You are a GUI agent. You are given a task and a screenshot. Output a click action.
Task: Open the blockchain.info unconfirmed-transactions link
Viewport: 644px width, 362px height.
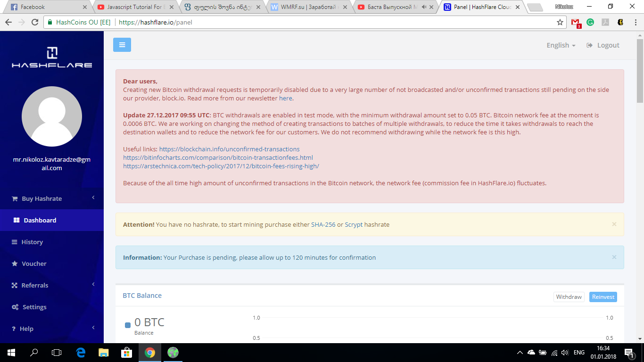pos(229,149)
